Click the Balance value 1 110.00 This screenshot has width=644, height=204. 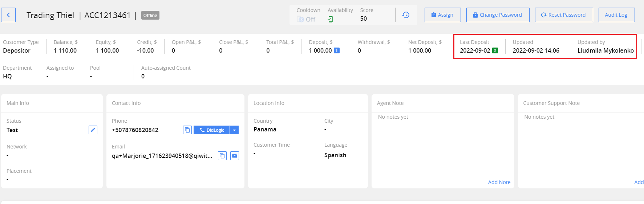tap(65, 50)
